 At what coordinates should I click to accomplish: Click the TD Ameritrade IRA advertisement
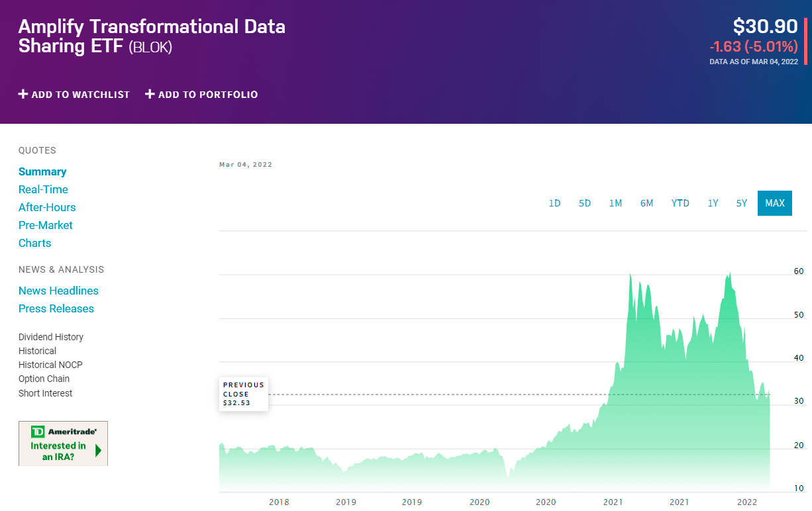[63, 443]
